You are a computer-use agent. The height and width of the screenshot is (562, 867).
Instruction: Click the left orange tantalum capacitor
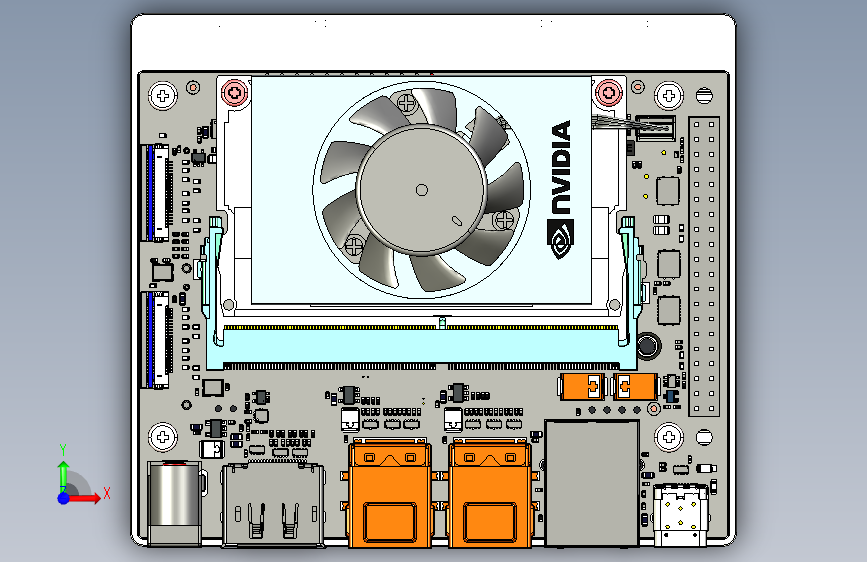(x=582, y=386)
